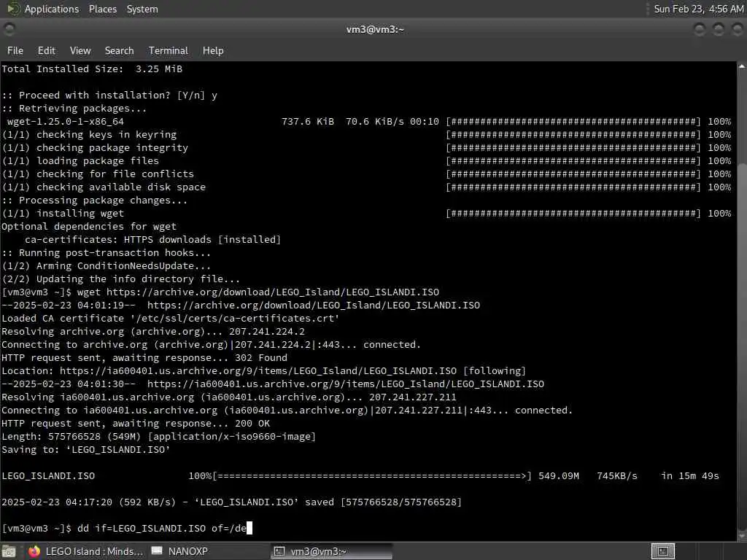Viewport: 747px width, 560px height.
Task: Open the File menu
Action: (x=15, y=50)
